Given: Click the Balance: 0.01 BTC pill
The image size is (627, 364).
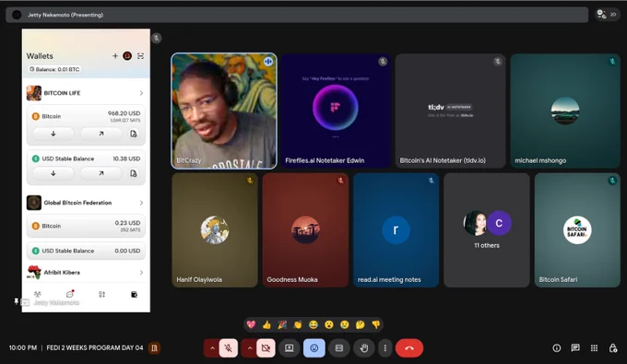Looking at the screenshot, I should click(x=54, y=69).
